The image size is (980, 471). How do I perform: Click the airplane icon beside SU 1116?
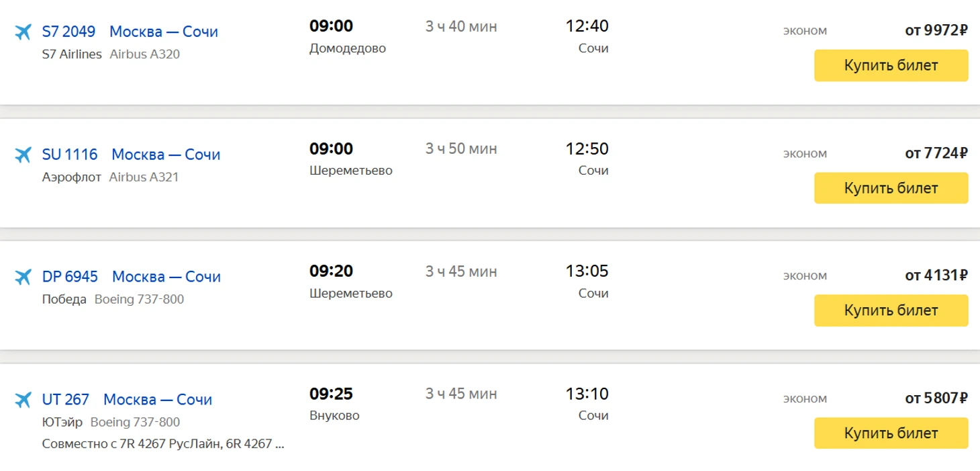pos(23,155)
